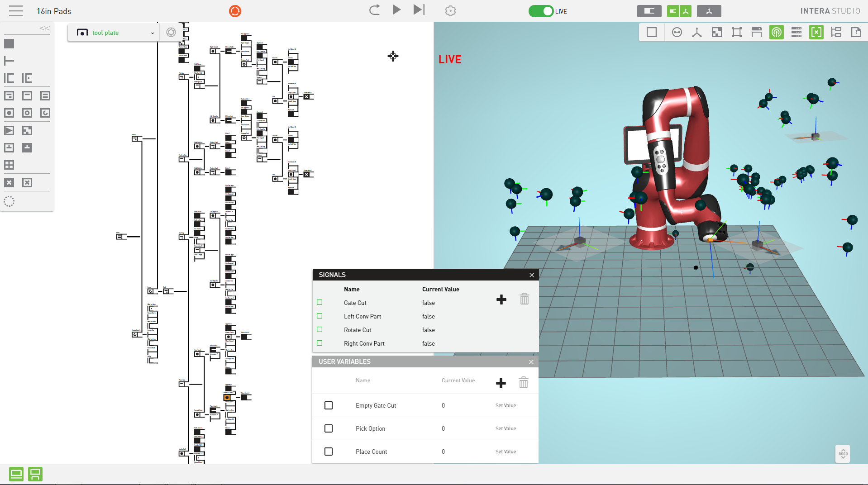Check the Gate Cut signal checkbox
Screen dimensions: 868x485
pos(320,302)
